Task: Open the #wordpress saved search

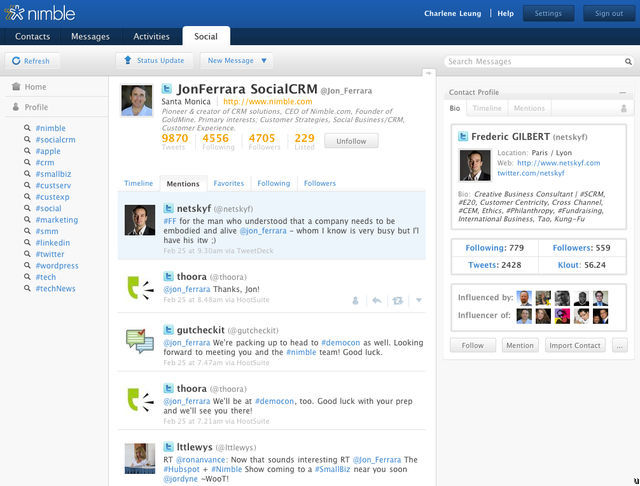Action: pos(57,265)
